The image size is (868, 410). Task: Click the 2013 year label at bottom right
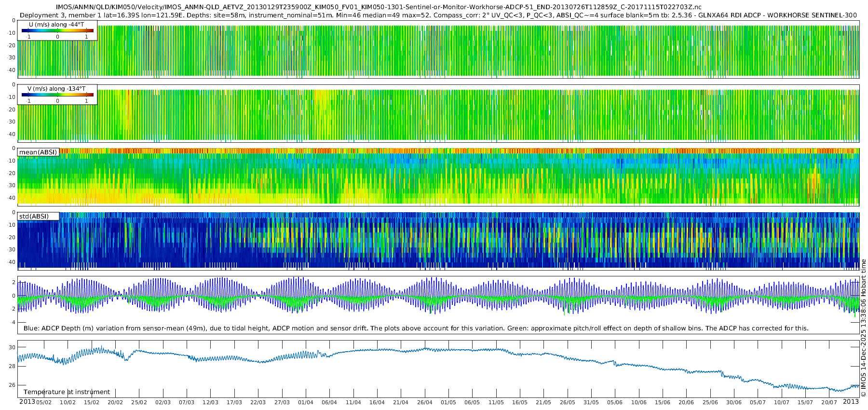851,402
